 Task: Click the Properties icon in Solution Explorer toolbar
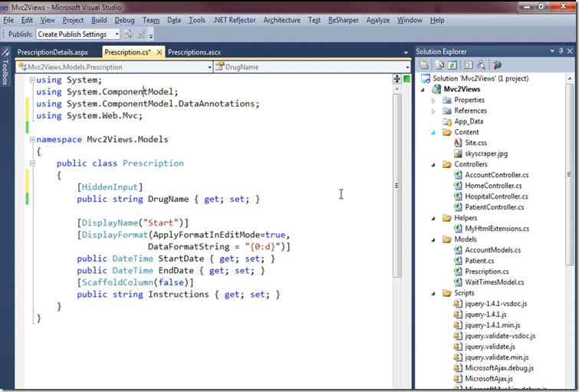424,65
